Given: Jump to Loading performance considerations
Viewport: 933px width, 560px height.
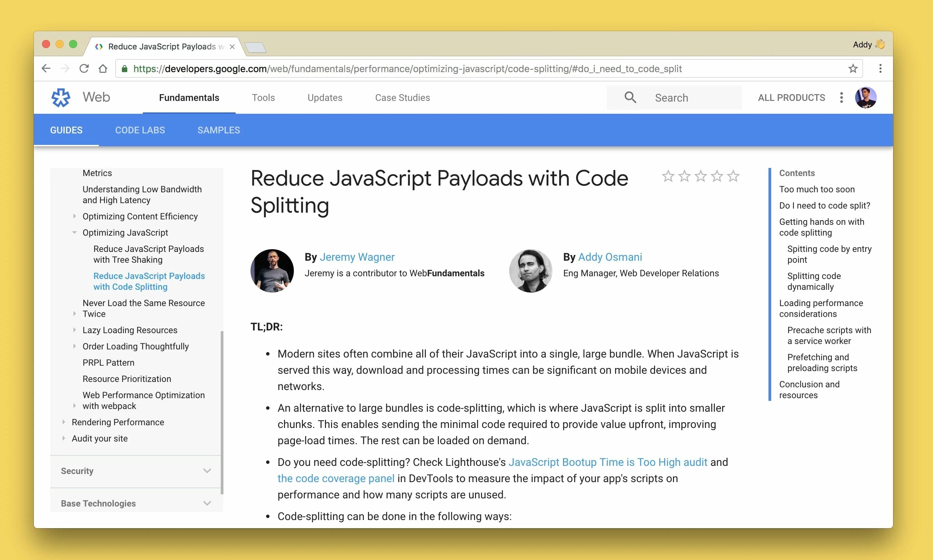Looking at the screenshot, I should (821, 308).
